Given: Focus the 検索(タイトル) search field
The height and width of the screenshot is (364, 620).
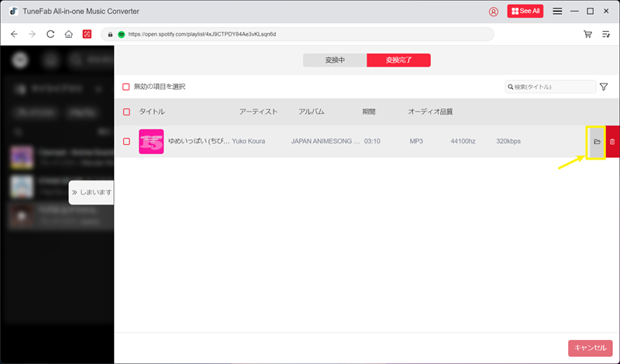Looking at the screenshot, I should point(550,87).
